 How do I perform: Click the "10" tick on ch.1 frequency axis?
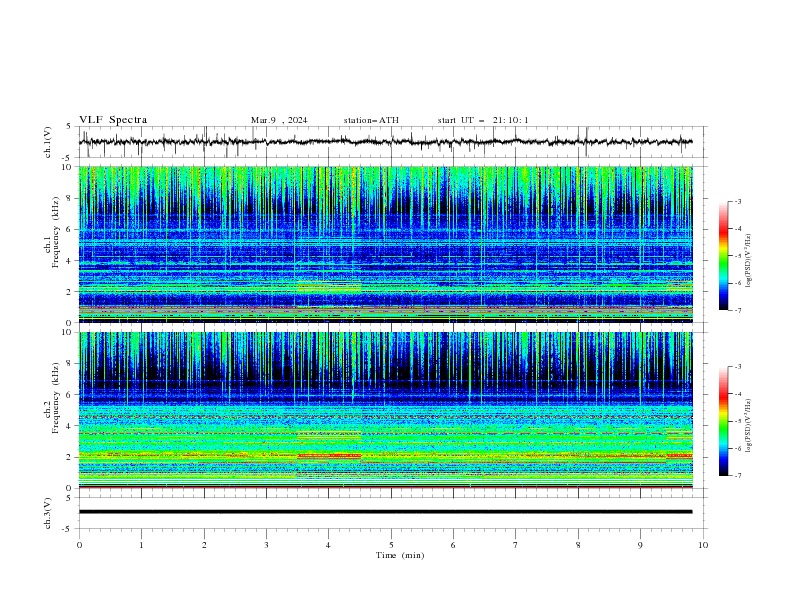pos(67,167)
